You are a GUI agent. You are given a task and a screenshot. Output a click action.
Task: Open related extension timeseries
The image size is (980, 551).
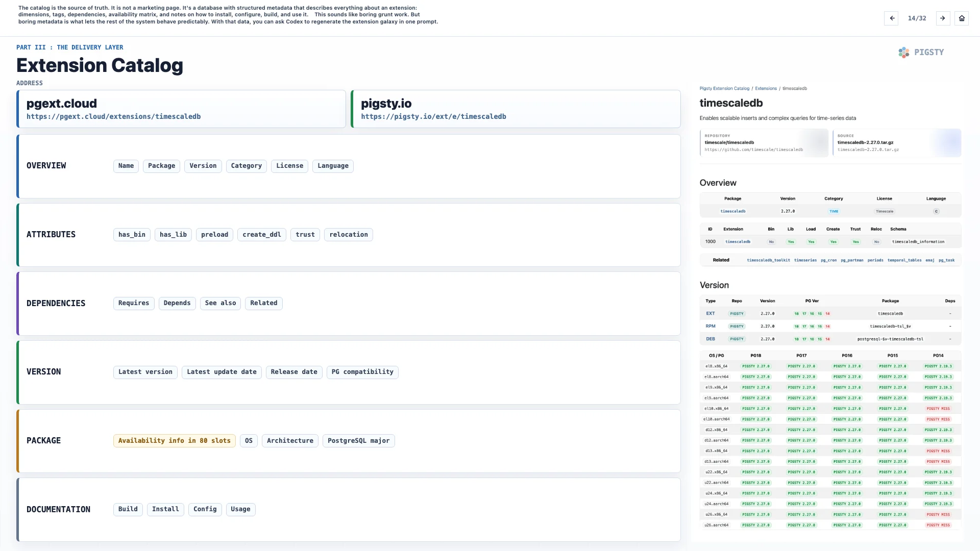pyautogui.click(x=805, y=260)
